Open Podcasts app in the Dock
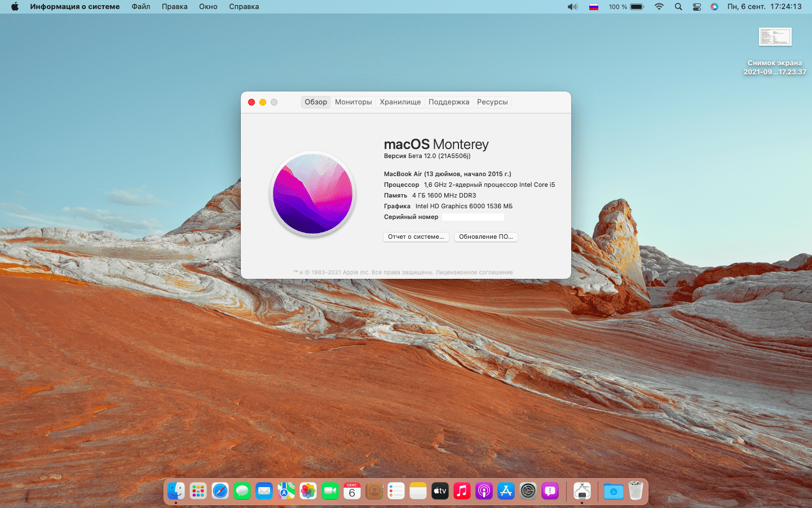 [484, 491]
